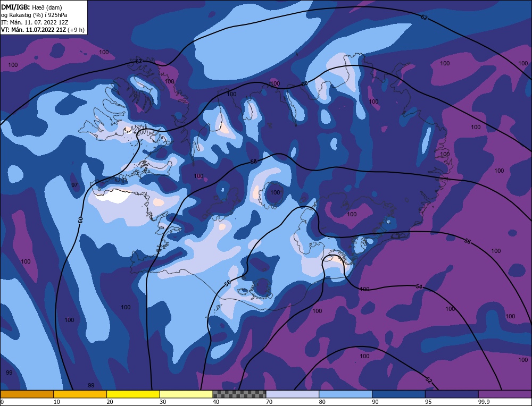
Task: Click the dark navy 95–99.9 legend swatch
Action: coord(452,394)
